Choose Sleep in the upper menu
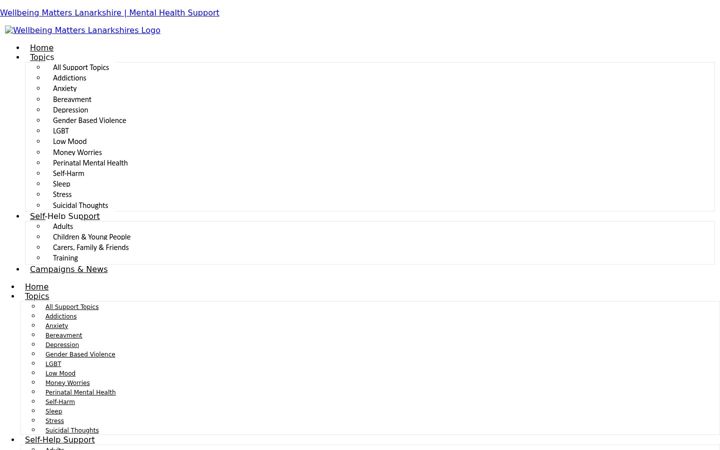The width and height of the screenshot is (720, 450). click(x=62, y=184)
